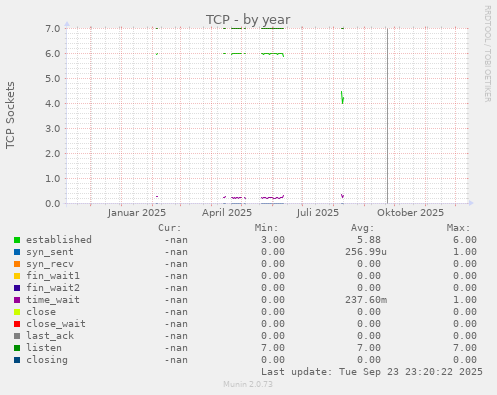Click the "fin_wait2" legend label
This screenshot has width=497, height=395.
53,288
